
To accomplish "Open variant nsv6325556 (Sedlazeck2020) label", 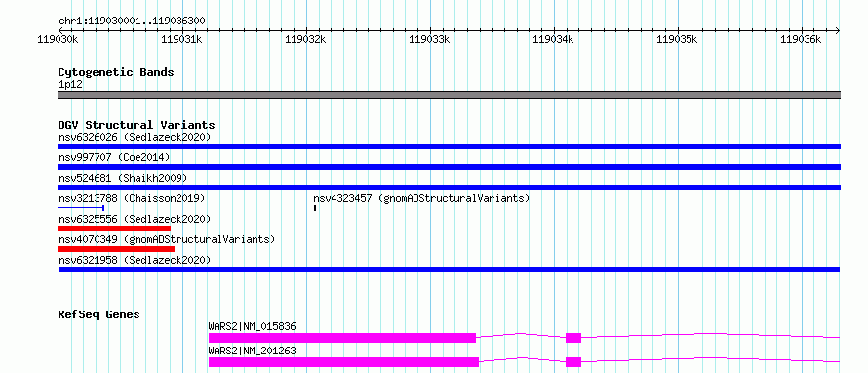I will tap(135, 219).
